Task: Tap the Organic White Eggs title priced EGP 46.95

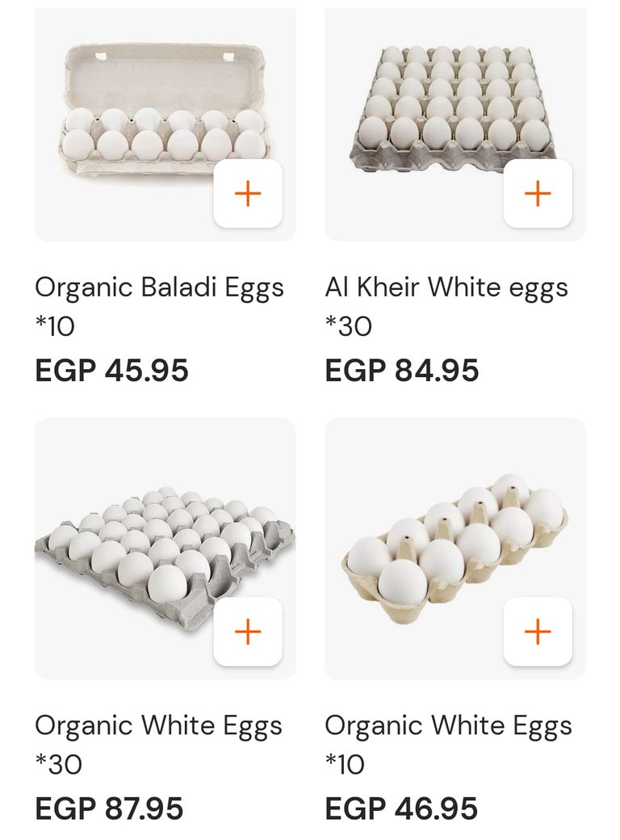Action: [x=448, y=725]
